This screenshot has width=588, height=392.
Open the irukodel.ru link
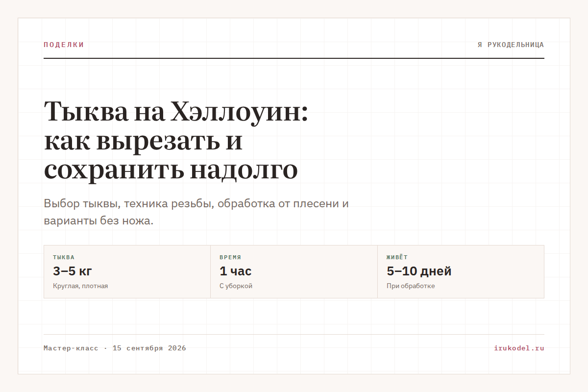point(519,348)
